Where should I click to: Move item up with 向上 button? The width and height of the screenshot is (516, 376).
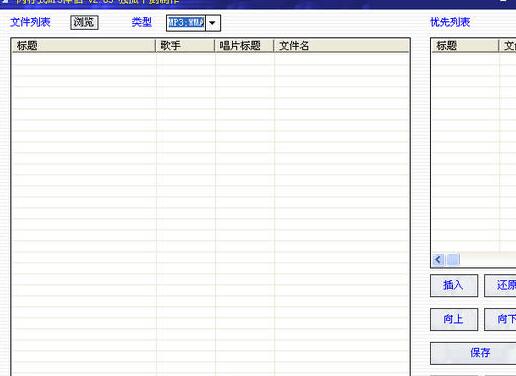(x=454, y=319)
